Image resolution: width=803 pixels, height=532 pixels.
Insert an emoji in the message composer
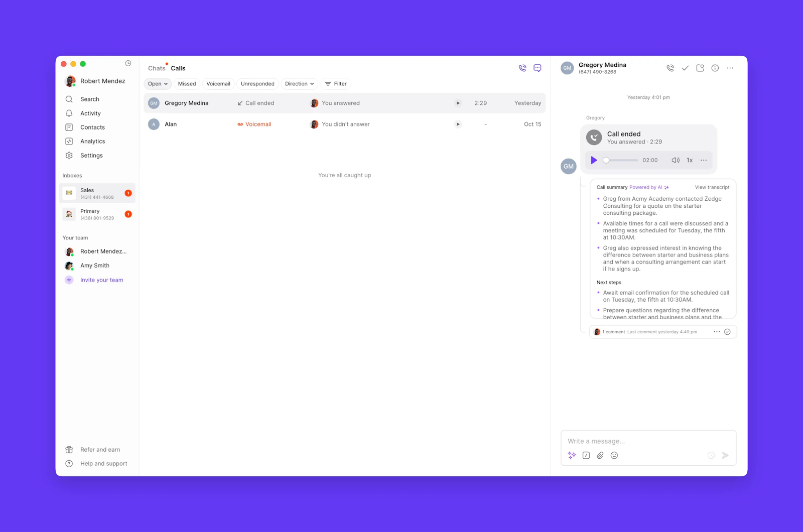click(614, 455)
